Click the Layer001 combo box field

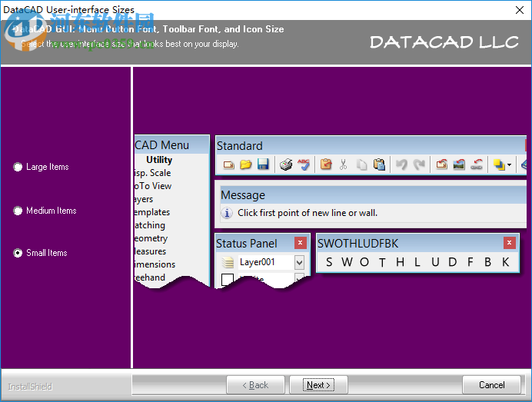coord(271,263)
